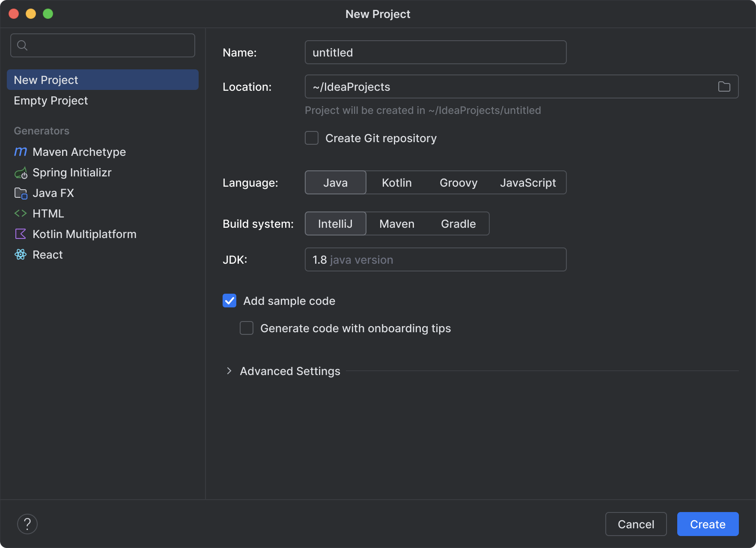The width and height of the screenshot is (756, 548).
Task: Click the project Name input field
Action: click(x=435, y=52)
